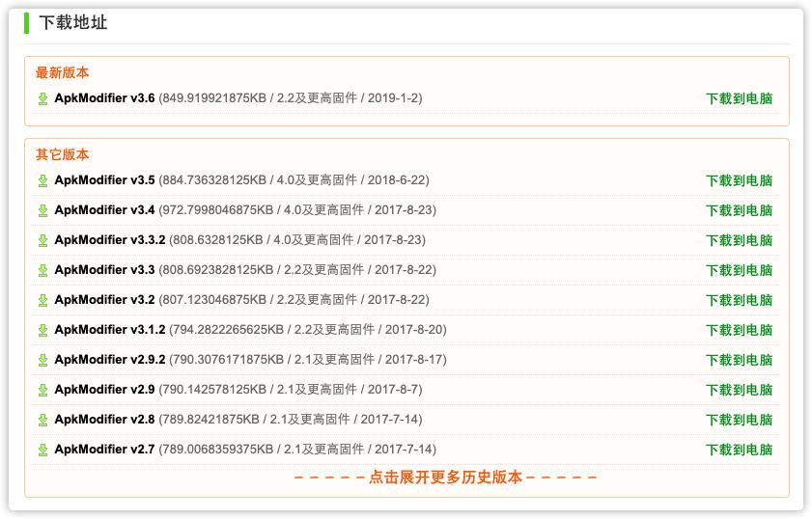Click the 807.123046875KB details text for v3.2
This screenshot has height=519, width=812.
pyautogui.click(x=294, y=300)
